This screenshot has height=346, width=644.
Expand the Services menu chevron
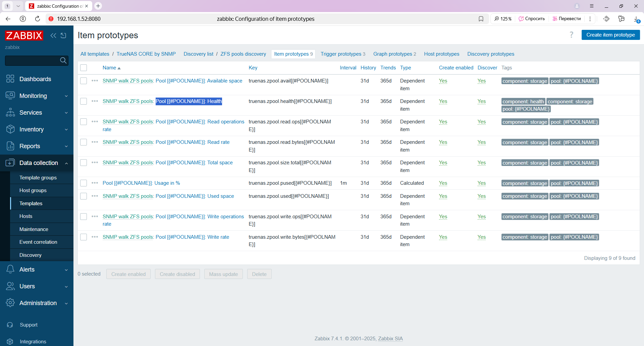point(66,113)
